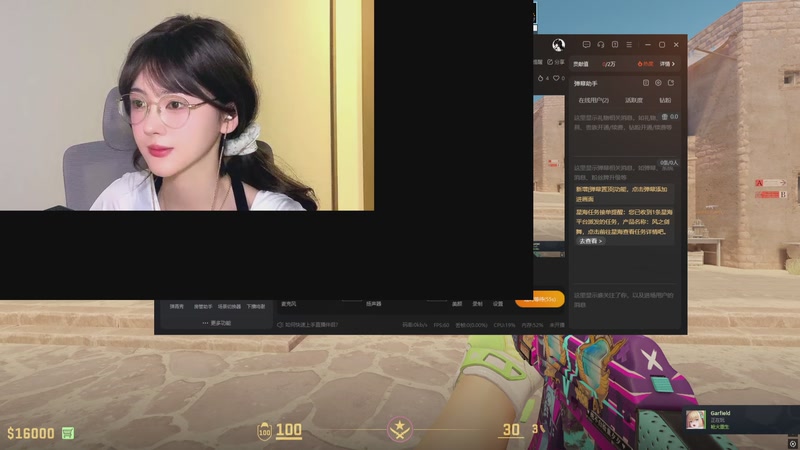Click the Garfield player avatar card
800x450 pixels.
coord(741,419)
